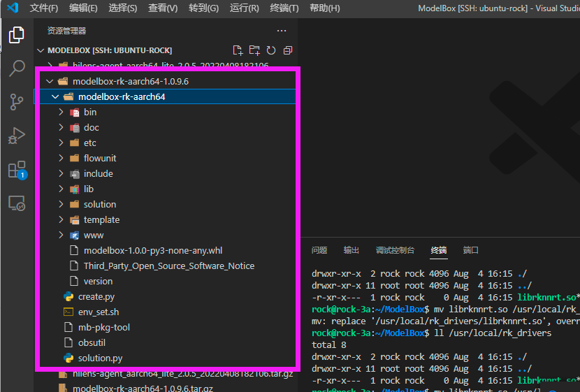Click the New File icon in explorer header
The width and height of the screenshot is (580, 392).
238,50
